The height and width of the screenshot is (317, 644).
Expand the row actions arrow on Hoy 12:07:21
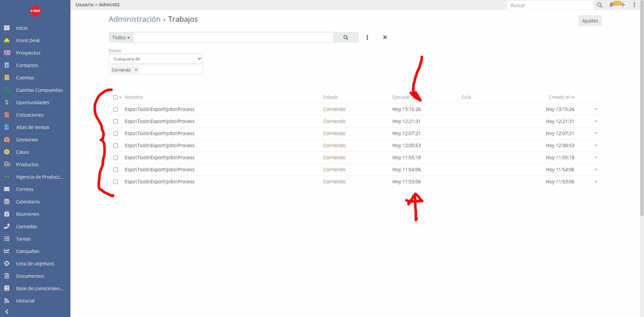[x=596, y=133]
